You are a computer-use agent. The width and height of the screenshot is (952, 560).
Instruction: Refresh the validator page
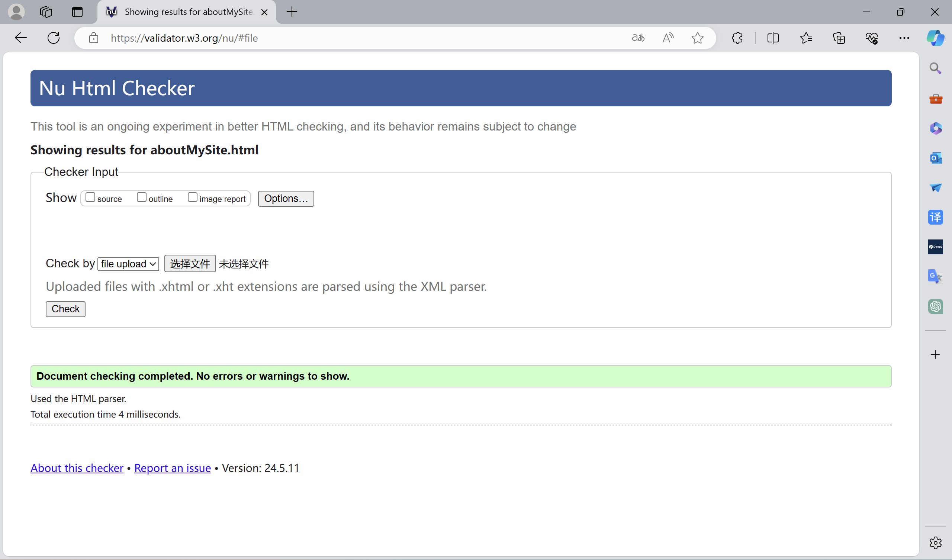pyautogui.click(x=53, y=38)
